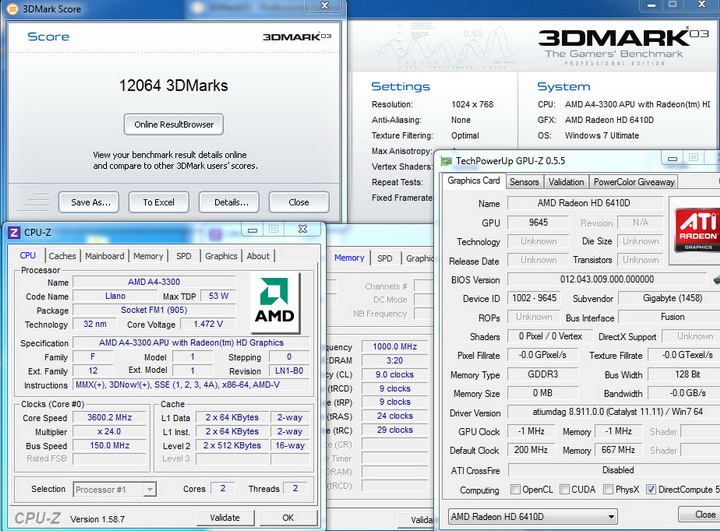720x531 pixels.
Task: Click the 12064 3DMarks score text
Action: (x=174, y=85)
